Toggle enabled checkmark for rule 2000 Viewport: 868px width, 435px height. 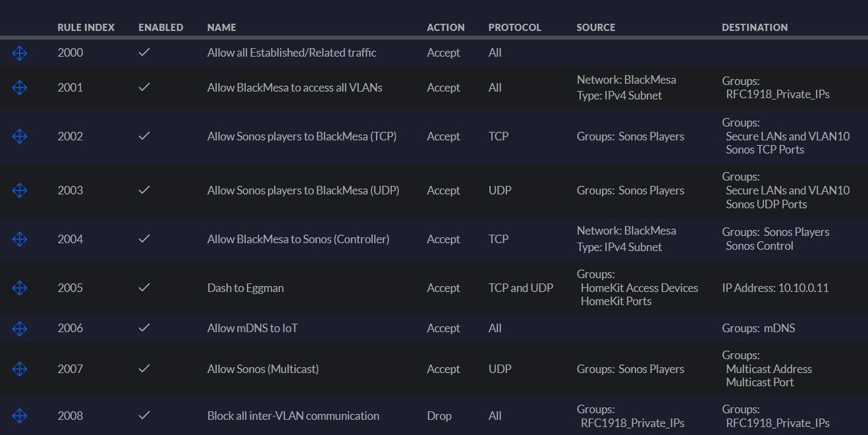coord(144,53)
